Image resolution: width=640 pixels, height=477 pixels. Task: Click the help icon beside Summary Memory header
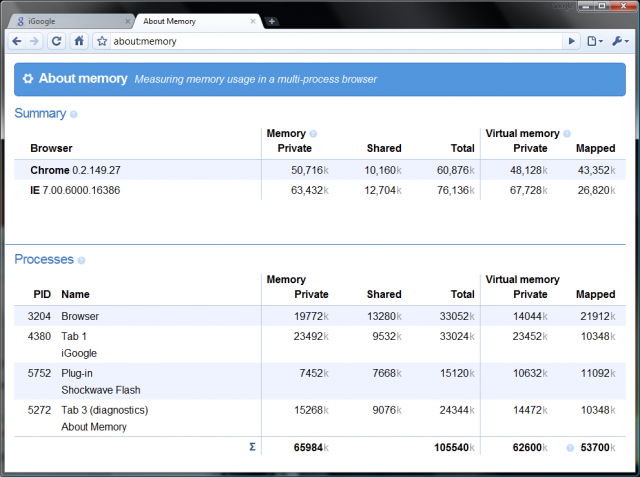[x=313, y=133]
